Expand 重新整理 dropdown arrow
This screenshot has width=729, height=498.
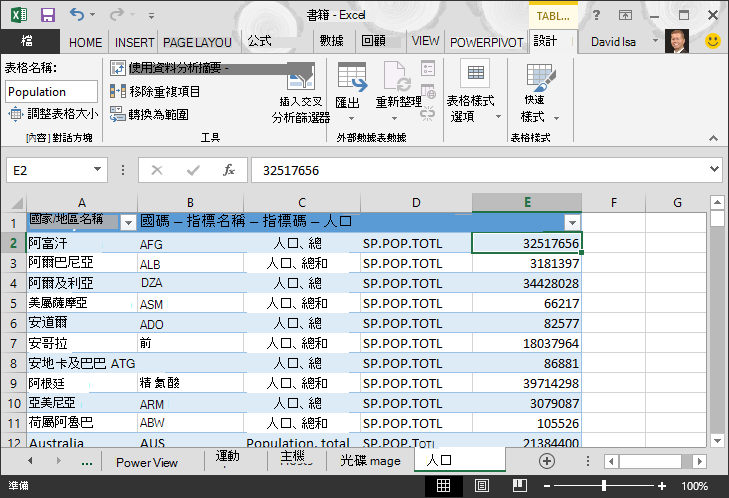[394, 118]
